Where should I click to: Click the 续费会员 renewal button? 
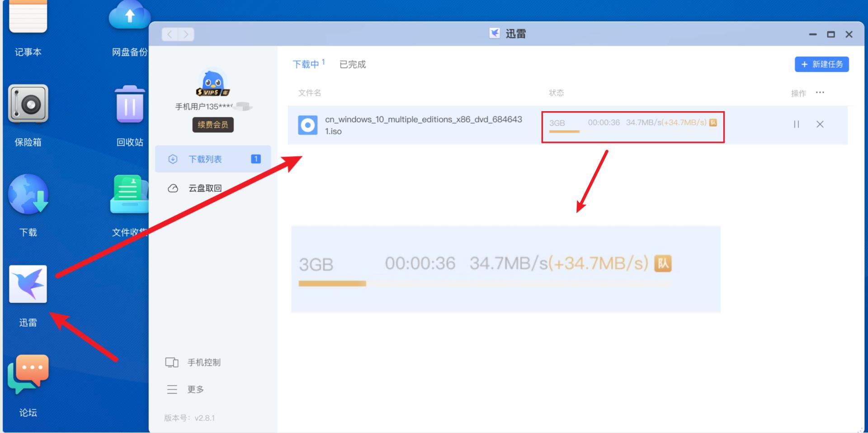click(213, 125)
